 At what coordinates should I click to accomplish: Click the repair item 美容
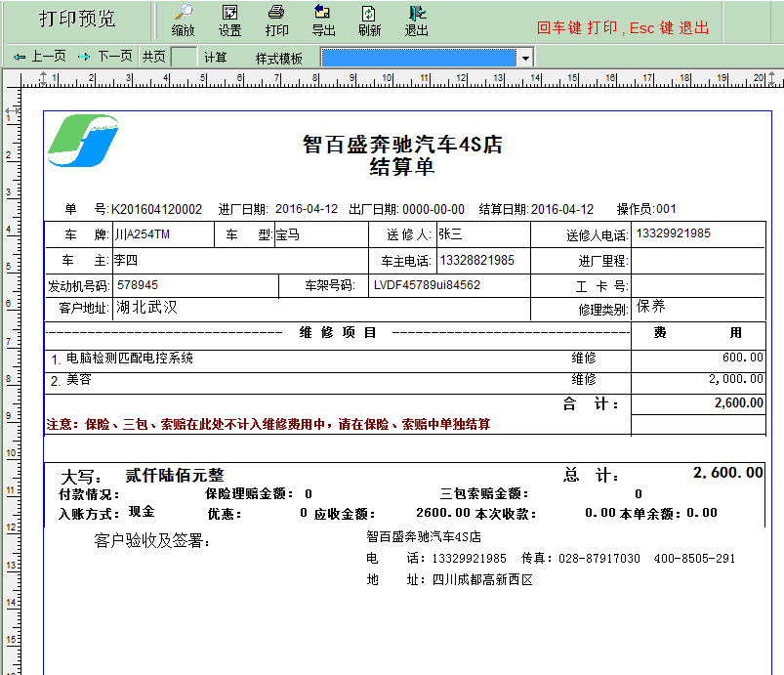79,379
